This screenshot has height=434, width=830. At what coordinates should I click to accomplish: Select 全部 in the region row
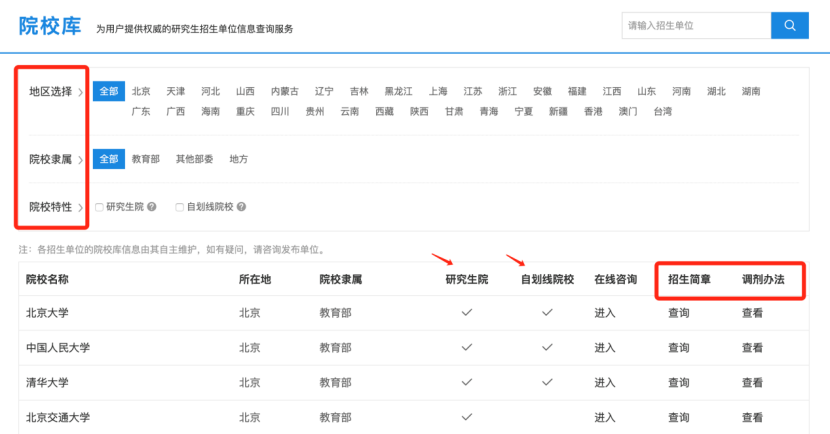pyautogui.click(x=107, y=91)
